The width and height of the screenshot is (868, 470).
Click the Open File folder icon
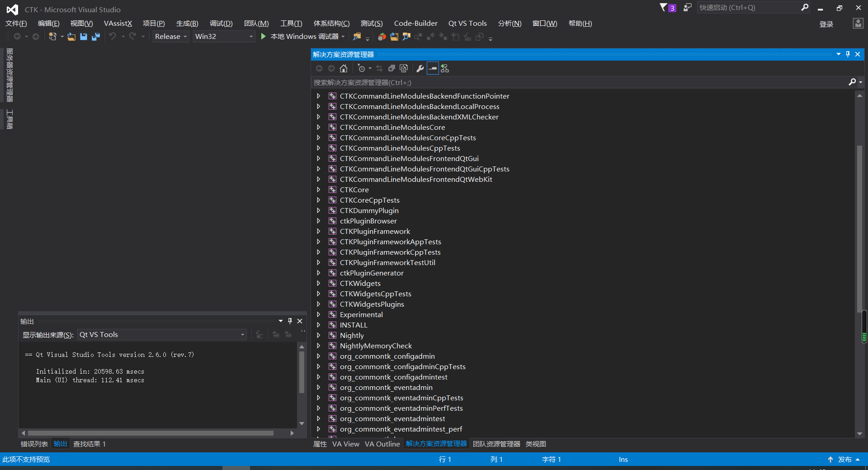click(71, 37)
